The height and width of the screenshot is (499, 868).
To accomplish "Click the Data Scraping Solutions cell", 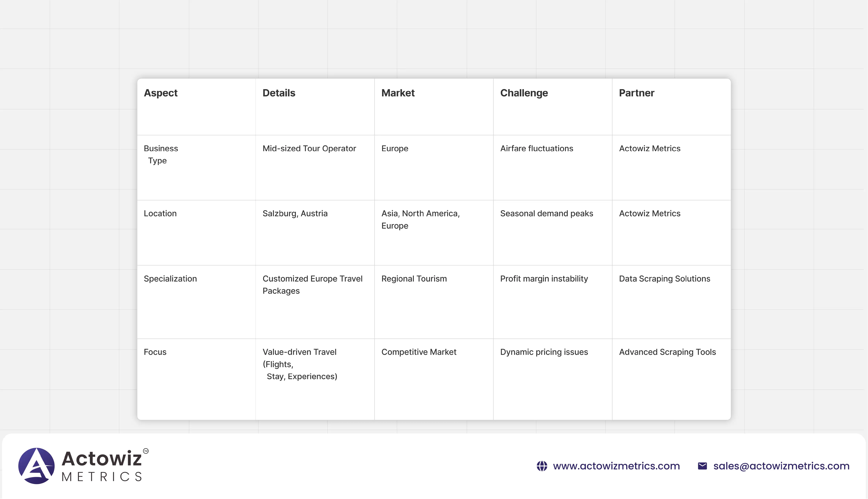I will tap(664, 279).
